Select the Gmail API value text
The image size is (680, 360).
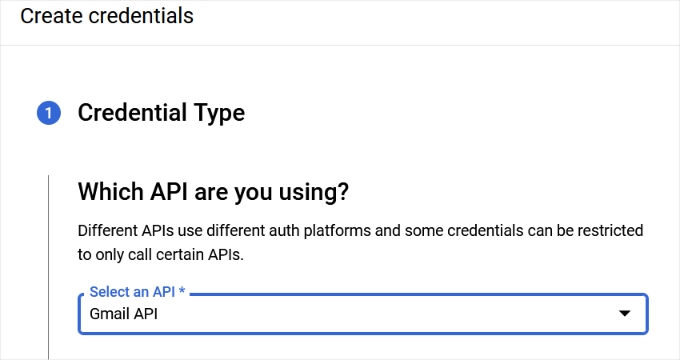click(x=124, y=314)
